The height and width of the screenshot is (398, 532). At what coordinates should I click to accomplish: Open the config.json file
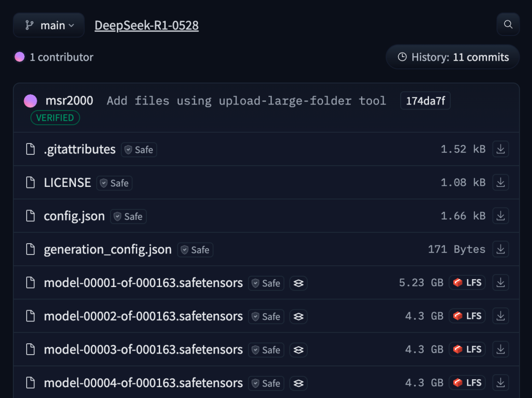[74, 216]
